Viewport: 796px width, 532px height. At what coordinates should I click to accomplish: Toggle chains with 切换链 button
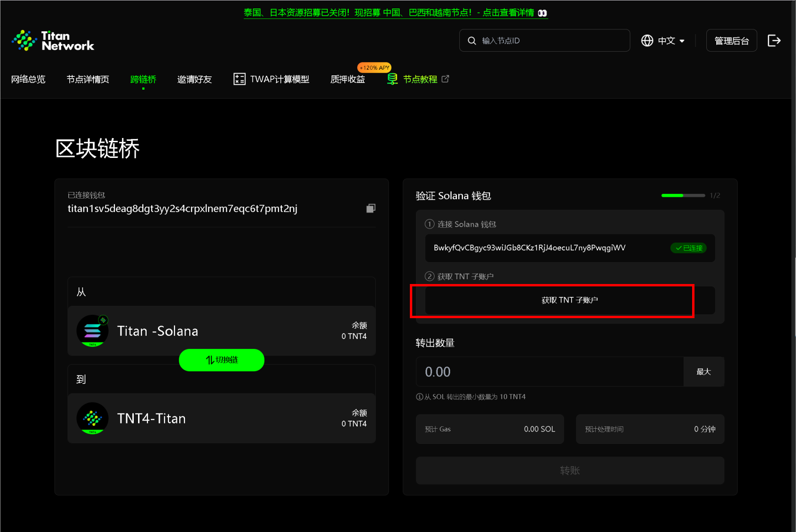pyautogui.click(x=222, y=360)
